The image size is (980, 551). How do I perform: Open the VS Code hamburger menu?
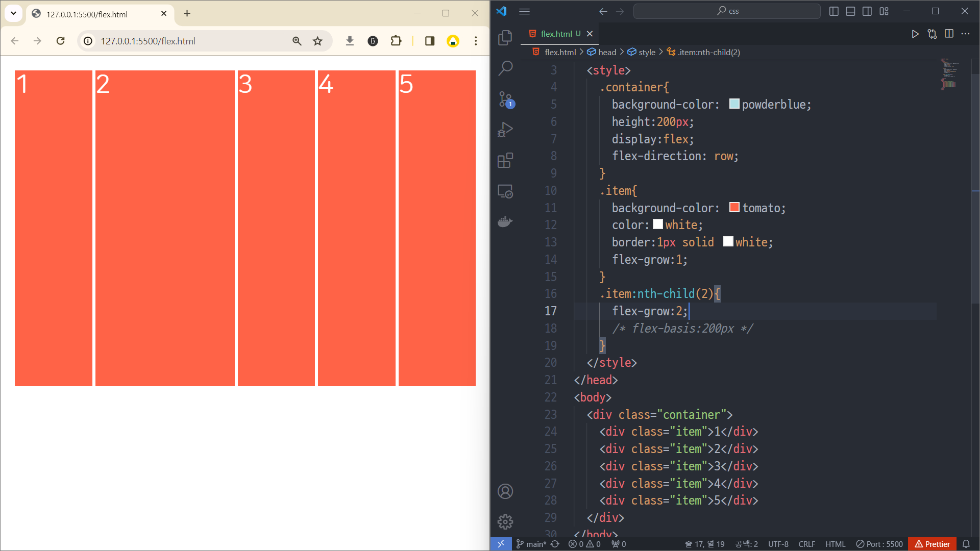click(524, 11)
